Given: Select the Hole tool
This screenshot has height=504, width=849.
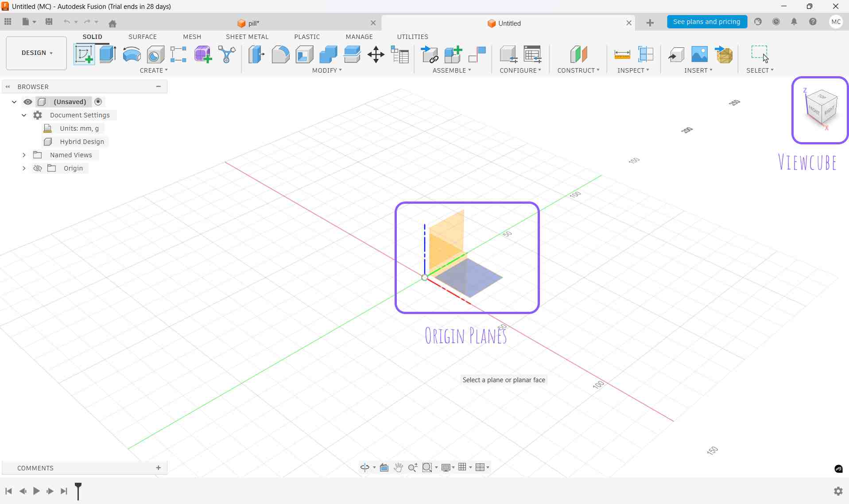Looking at the screenshot, I should [155, 54].
